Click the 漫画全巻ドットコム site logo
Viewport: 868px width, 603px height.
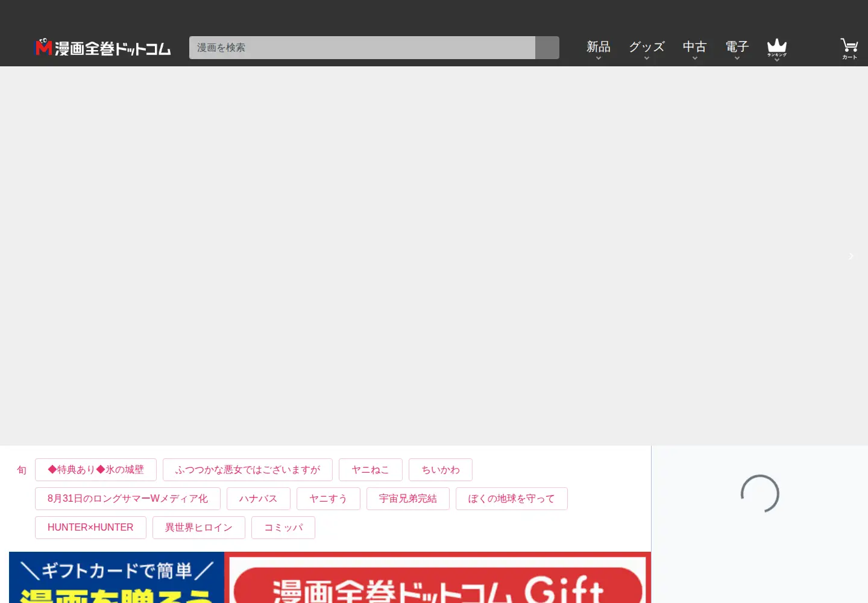pyautogui.click(x=103, y=48)
